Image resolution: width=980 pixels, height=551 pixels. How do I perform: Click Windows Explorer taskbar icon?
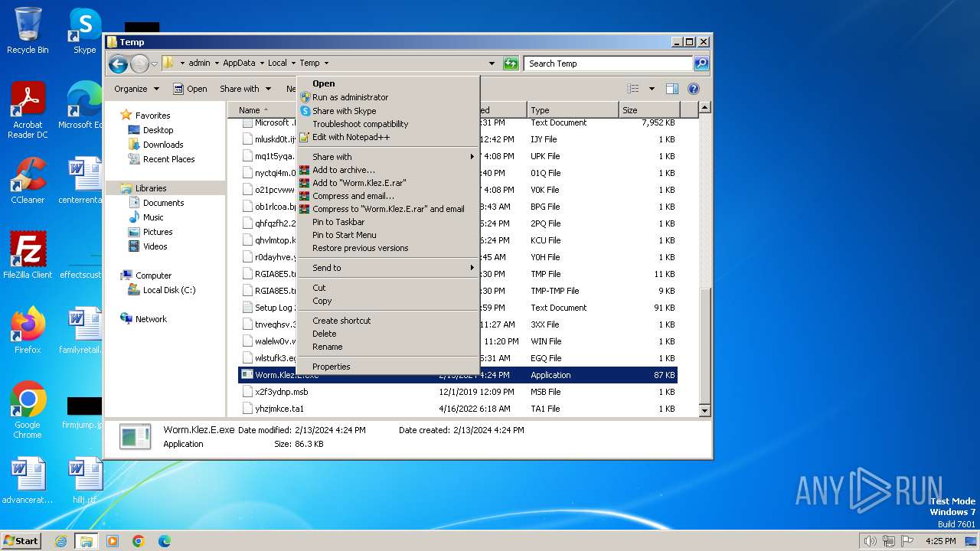tap(86, 541)
